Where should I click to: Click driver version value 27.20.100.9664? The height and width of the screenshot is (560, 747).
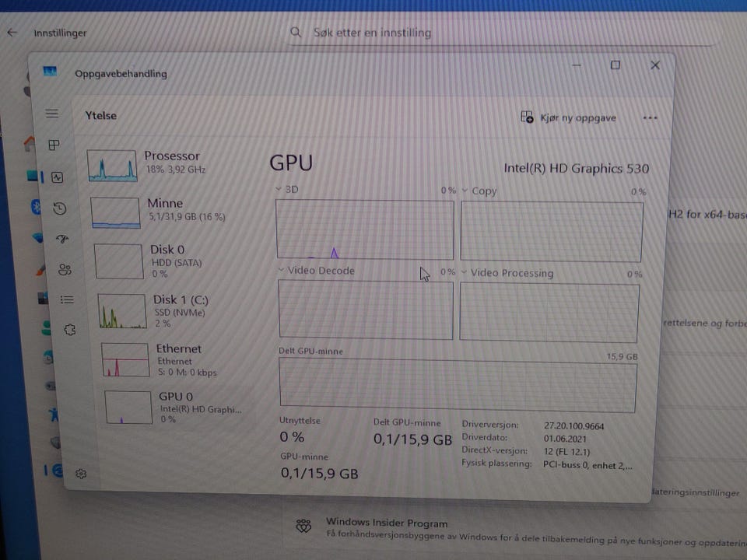[x=573, y=426]
